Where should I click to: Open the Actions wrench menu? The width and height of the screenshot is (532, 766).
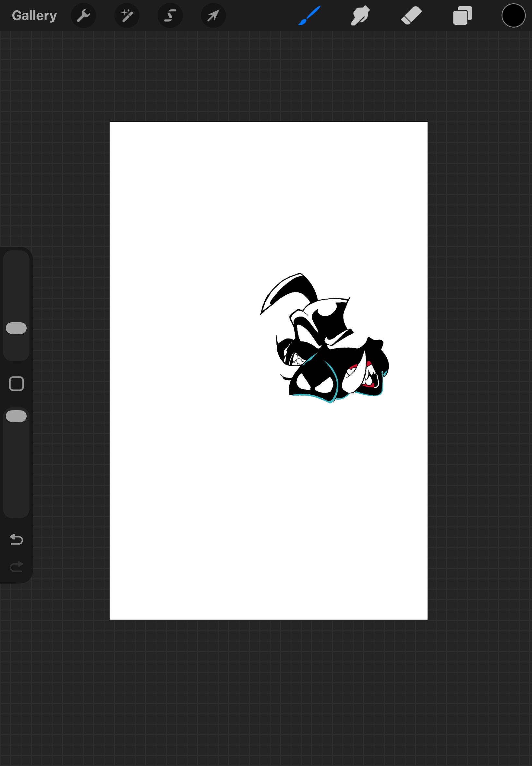click(x=83, y=16)
